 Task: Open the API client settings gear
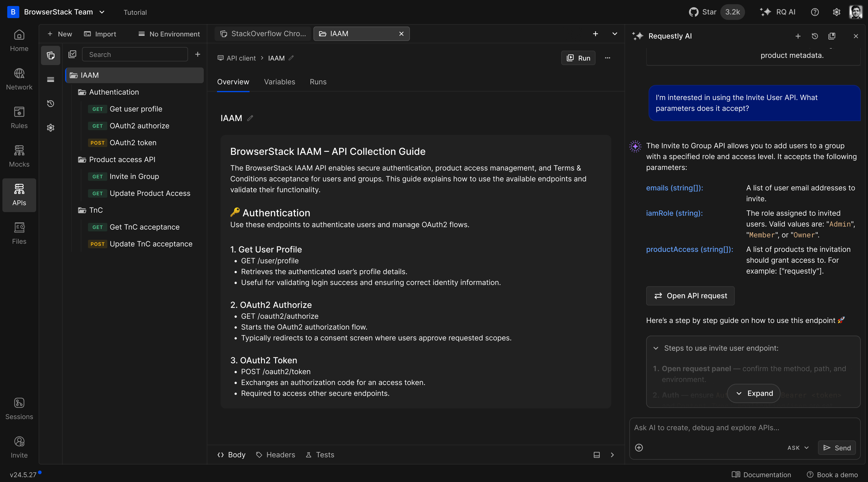point(51,128)
